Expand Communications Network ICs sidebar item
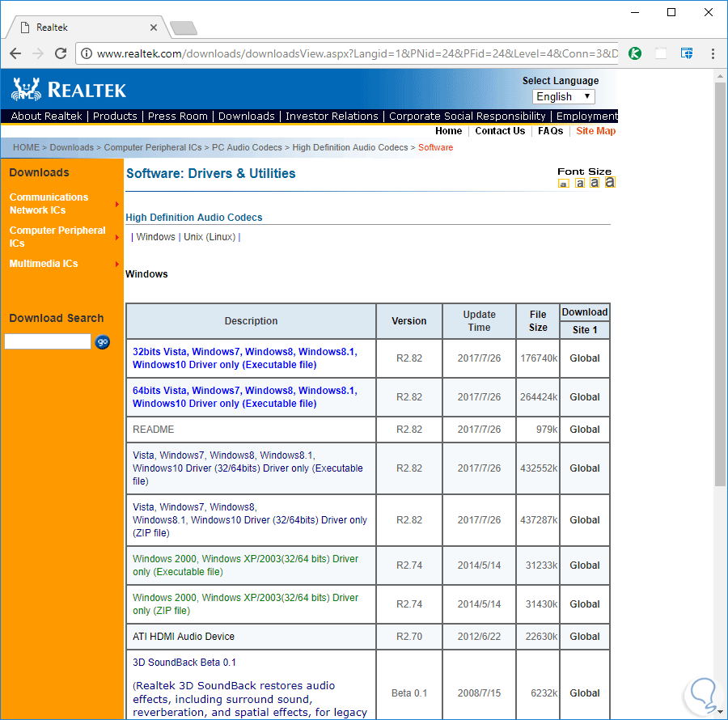The height and width of the screenshot is (720, 728). [63, 204]
